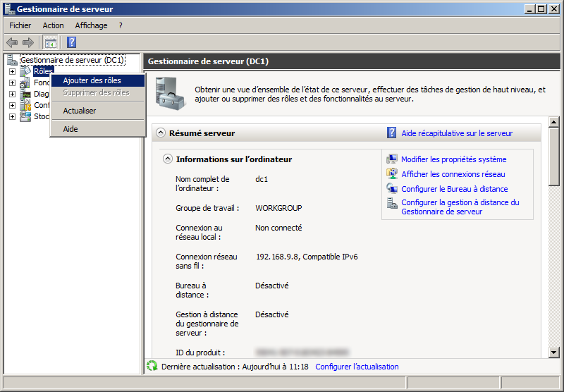Click the Rôles node icon in tree
The height and width of the screenshot is (392, 564).
click(x=26, y=71)
